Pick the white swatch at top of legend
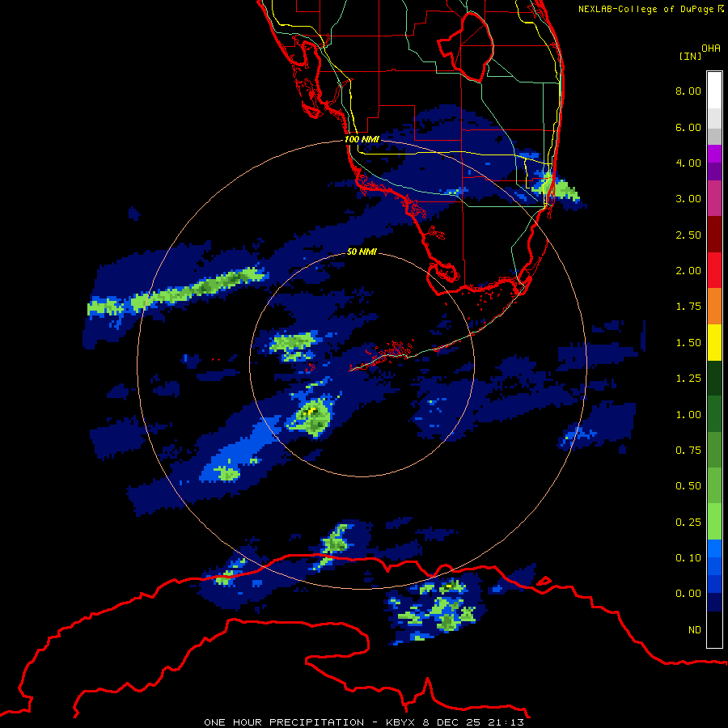The width and height of the screenshot is (728, 728). [714, 91]
